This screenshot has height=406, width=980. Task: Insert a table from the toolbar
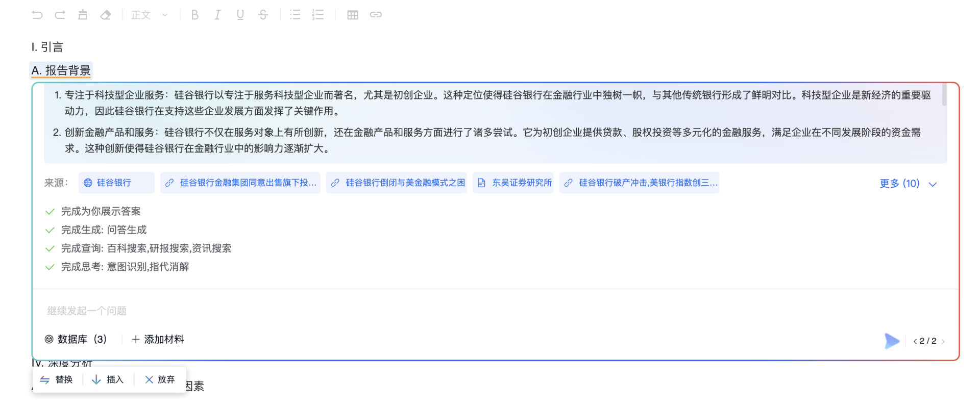(x=353, y=15)
